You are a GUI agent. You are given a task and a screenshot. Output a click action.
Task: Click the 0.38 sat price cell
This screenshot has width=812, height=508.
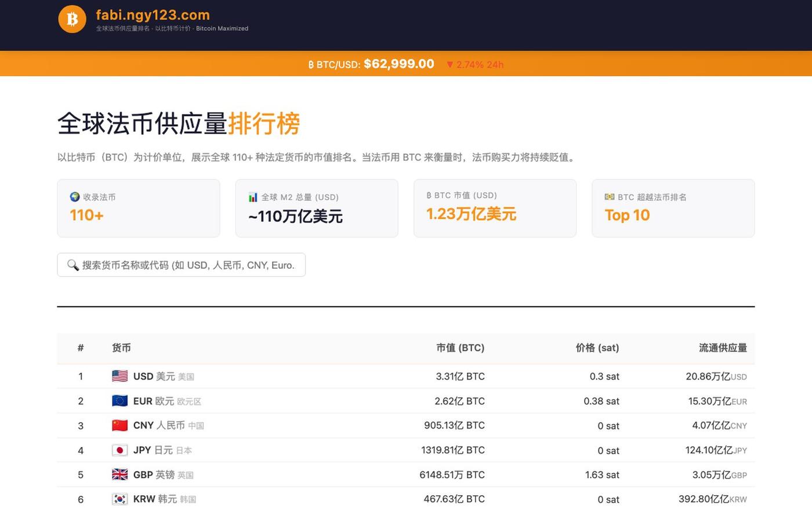601,401
